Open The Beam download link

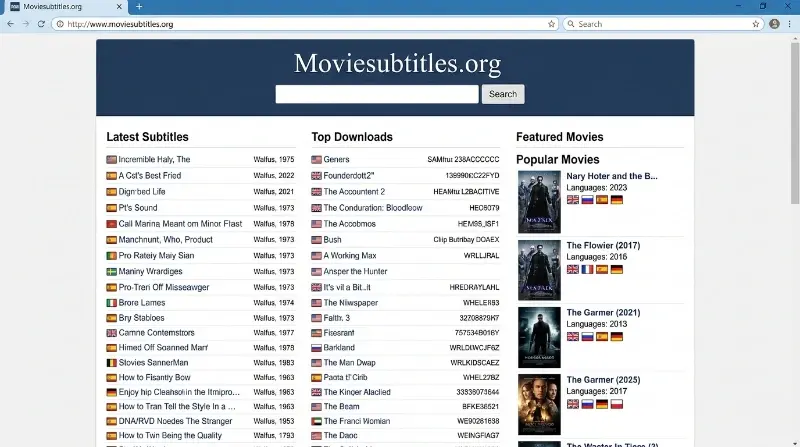[x=341, y=407]
